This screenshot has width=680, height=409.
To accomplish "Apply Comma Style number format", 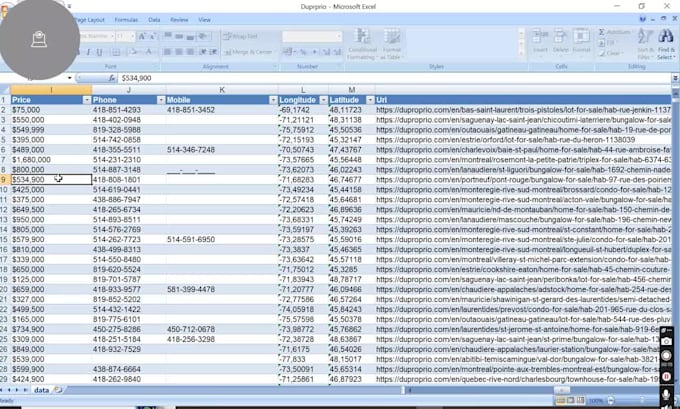I will coord(314,52).
